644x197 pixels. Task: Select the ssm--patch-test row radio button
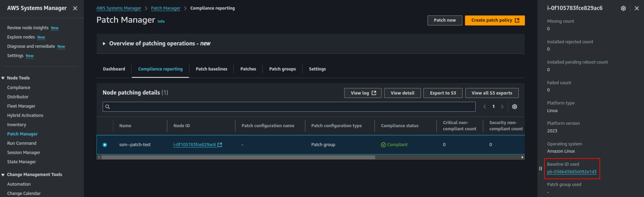click(x=105, y=145)
